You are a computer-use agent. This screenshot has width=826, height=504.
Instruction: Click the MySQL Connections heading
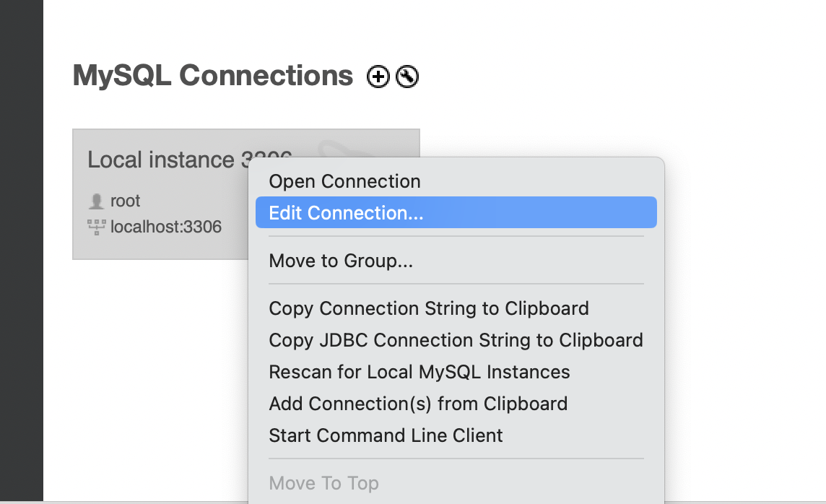pos(213,76)
